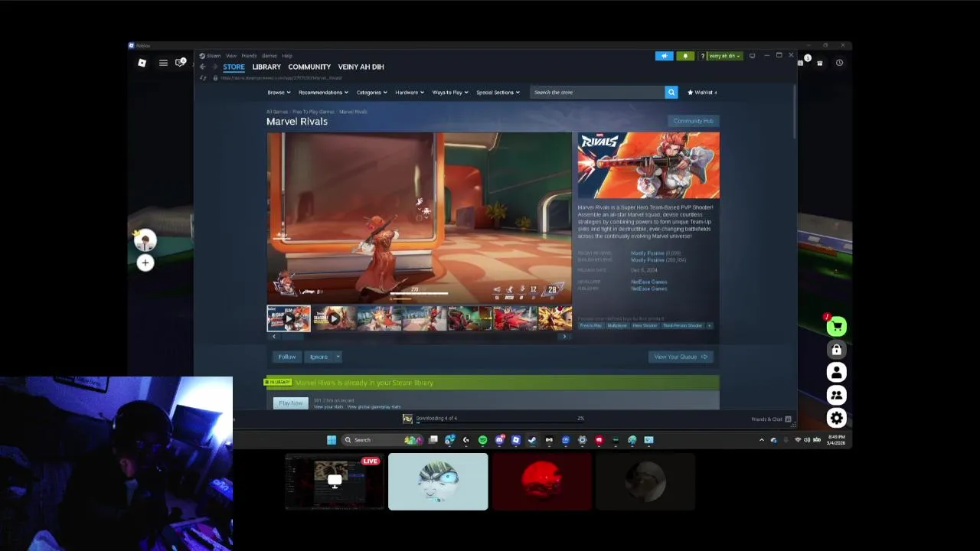Screen dimensions: 980x551
Task: Open Steam's green notifications bell
Action: [x=685, y=56]
